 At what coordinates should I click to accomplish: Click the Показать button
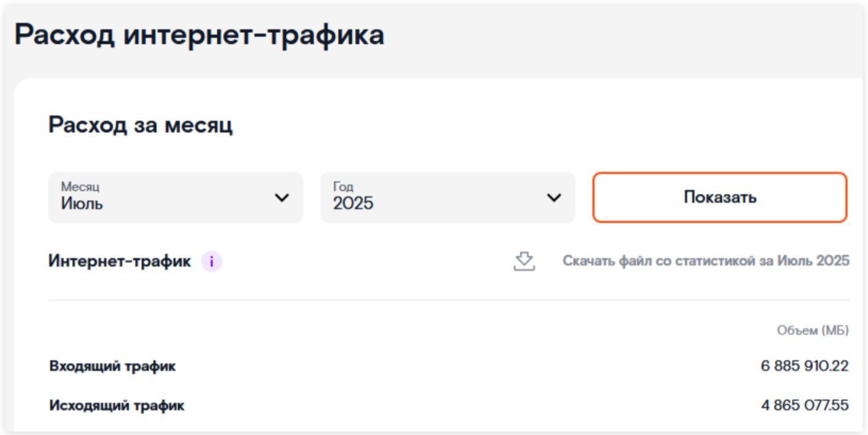click(720, 197)
